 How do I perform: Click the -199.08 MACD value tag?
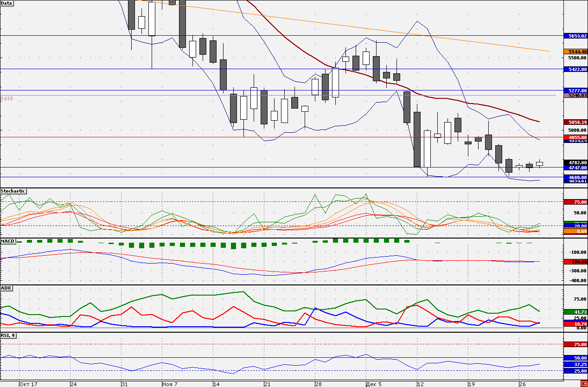(575, 262)
